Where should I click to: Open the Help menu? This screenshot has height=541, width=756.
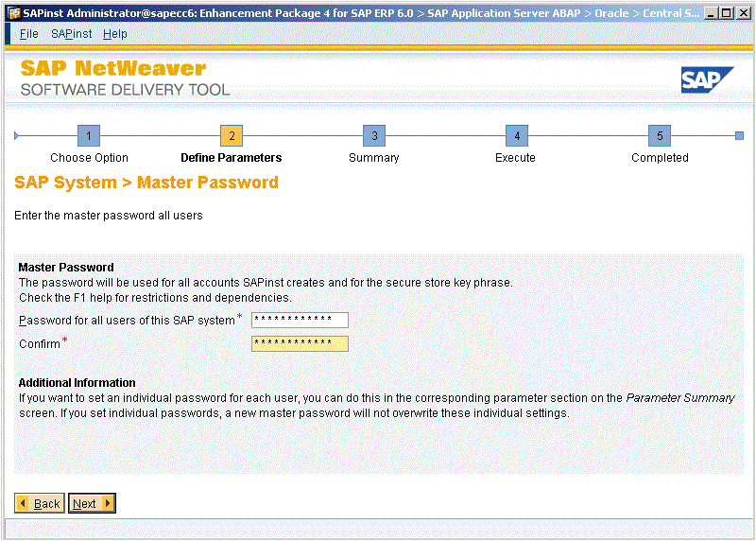point(115,34)
